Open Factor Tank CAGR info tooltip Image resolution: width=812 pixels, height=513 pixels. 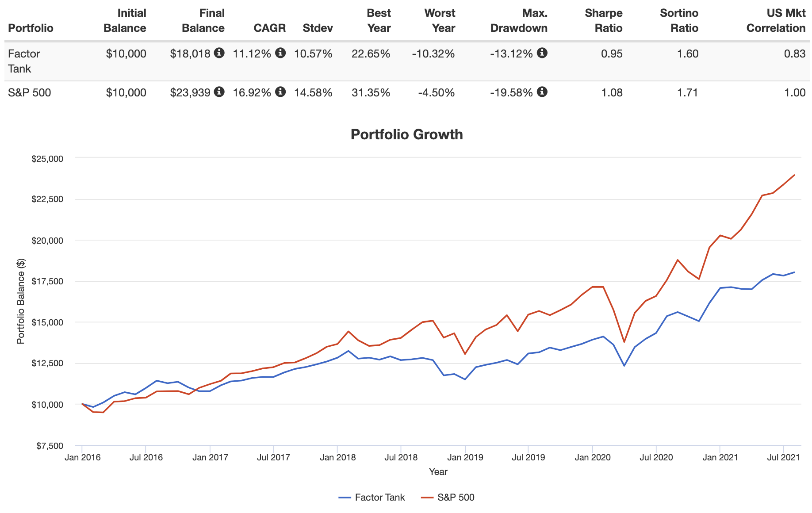280,54
